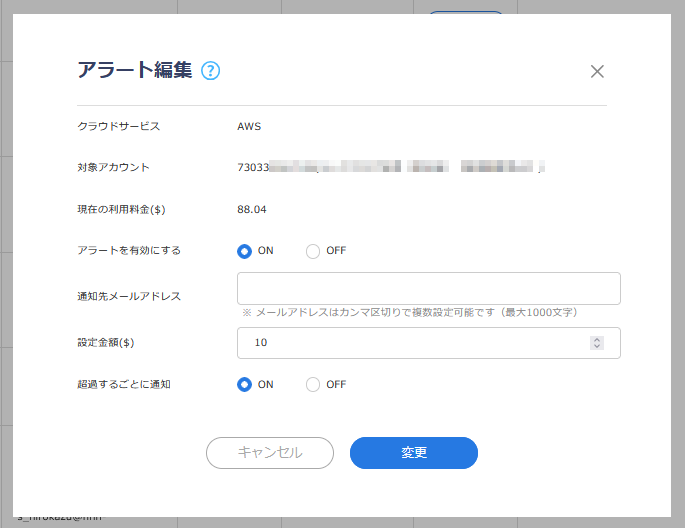Focus the 設定金額($) number field

coord(410,343)
